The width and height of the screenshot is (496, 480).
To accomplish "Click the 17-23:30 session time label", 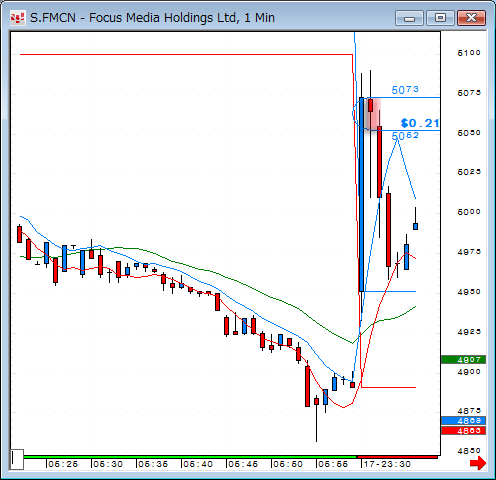I will (387, 464).
